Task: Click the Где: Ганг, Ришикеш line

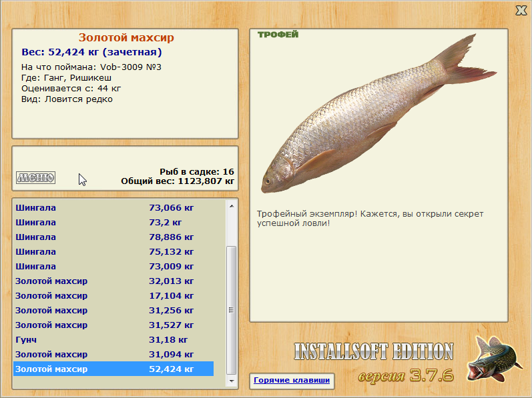Action: coord(66,78)
